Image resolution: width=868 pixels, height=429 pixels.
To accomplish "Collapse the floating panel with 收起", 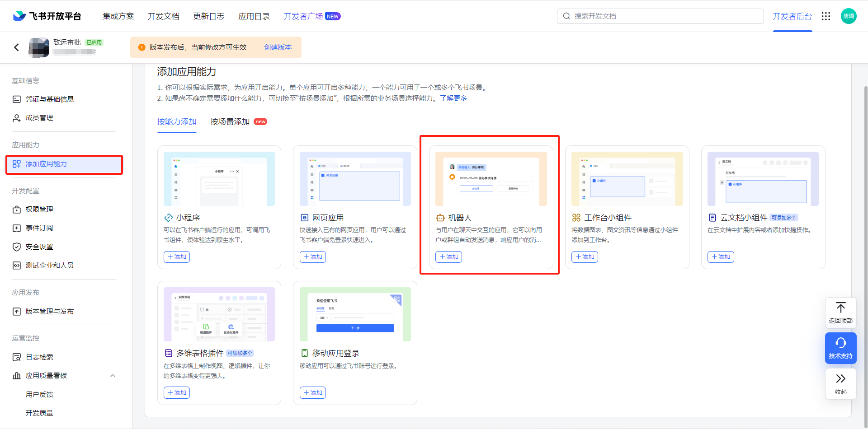I will [840, 383].
